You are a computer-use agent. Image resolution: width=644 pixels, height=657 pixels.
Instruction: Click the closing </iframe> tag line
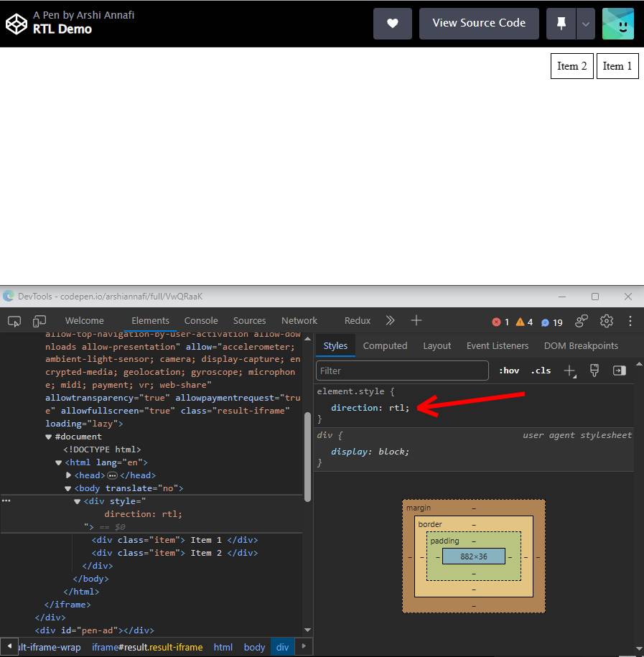click(x=67, y=604)
